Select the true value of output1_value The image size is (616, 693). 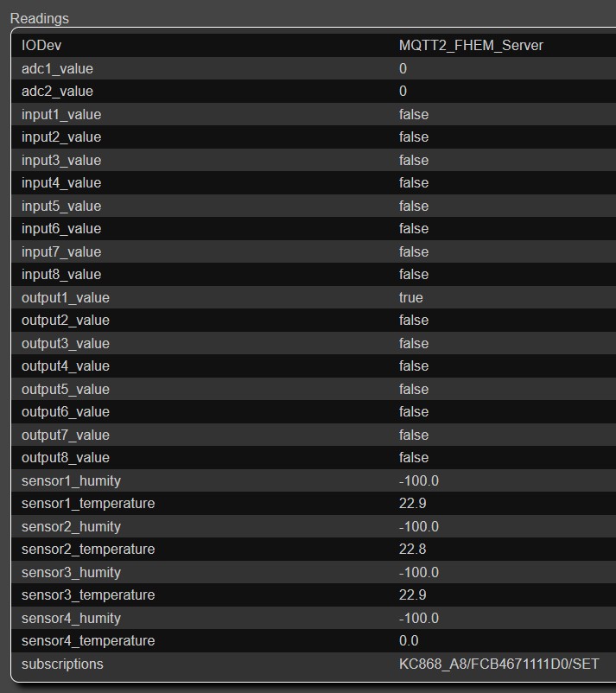click(x=411, y=297)
